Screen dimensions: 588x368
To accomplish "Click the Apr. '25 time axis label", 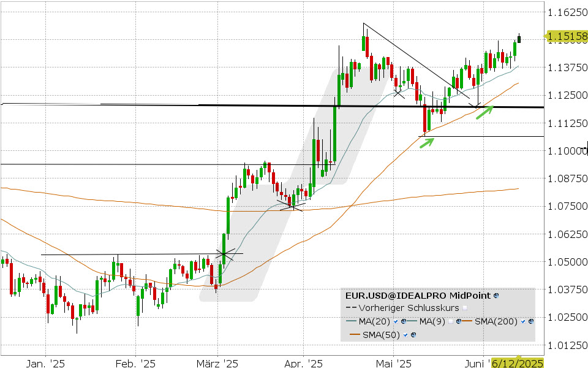I will tap(303, 363).
